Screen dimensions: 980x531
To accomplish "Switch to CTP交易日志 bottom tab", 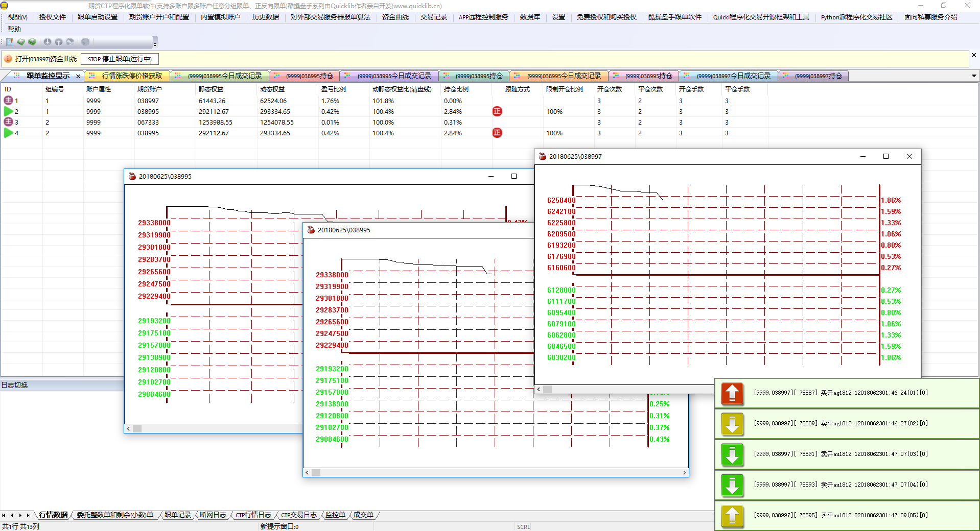I will click(x=298, y=515).
